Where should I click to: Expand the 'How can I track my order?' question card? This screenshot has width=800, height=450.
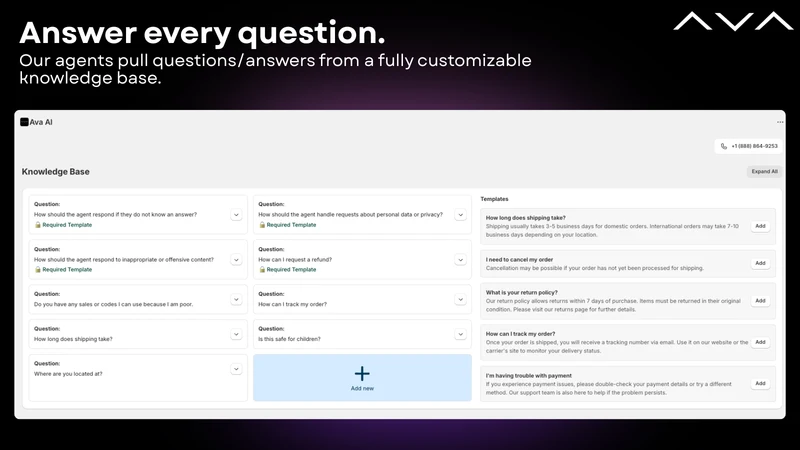click(460, 299)
